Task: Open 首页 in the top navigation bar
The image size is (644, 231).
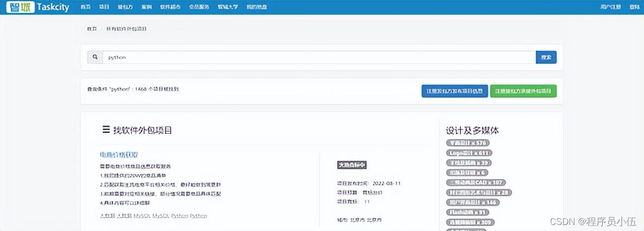Action: tap(86, 7)
